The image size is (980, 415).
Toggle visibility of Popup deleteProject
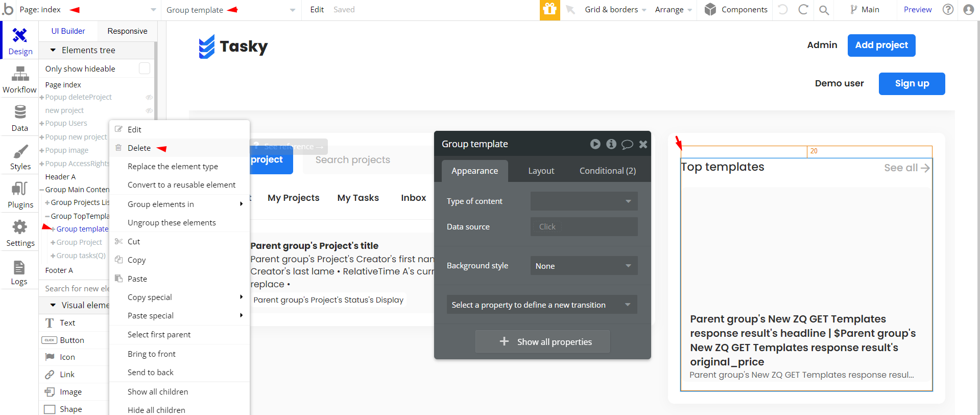pyautogui.click(x=149, y=97)
